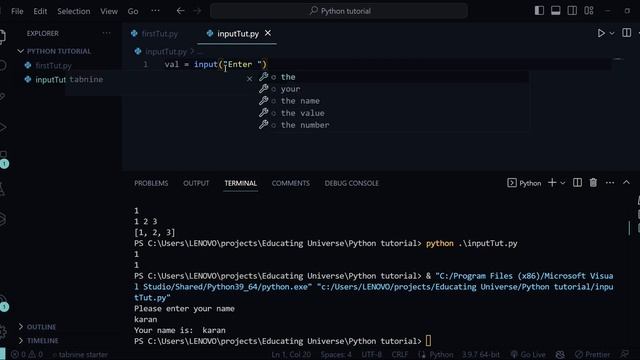
Task: Run the Python file with play icon
Action: click(601, 33)
